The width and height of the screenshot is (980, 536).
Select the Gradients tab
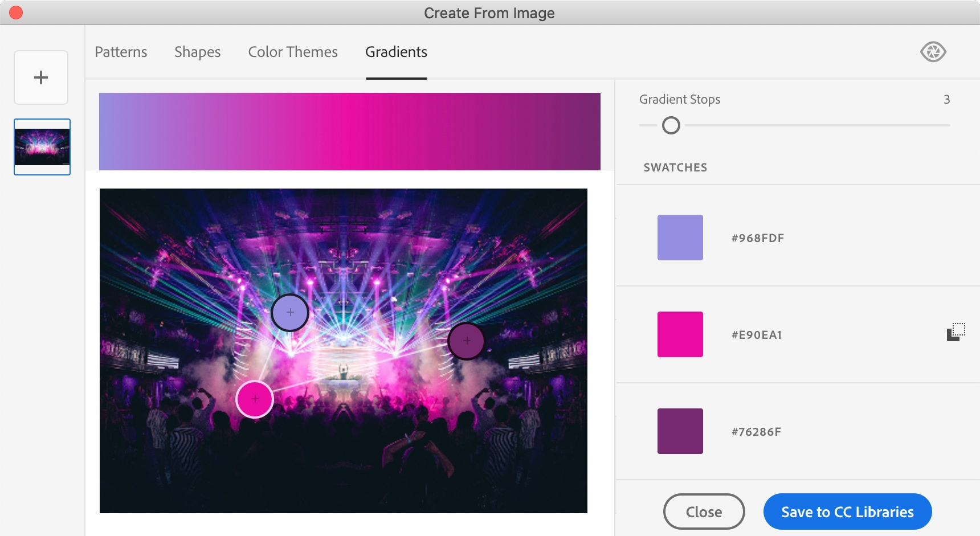(x=396, y=52)
